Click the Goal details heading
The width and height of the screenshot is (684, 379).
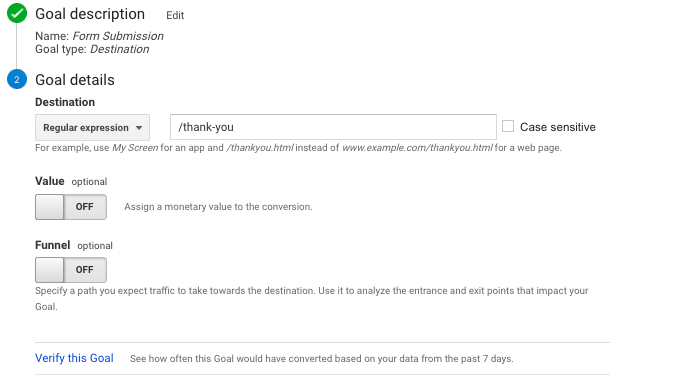pyautogui.click(x=75, y=80)
